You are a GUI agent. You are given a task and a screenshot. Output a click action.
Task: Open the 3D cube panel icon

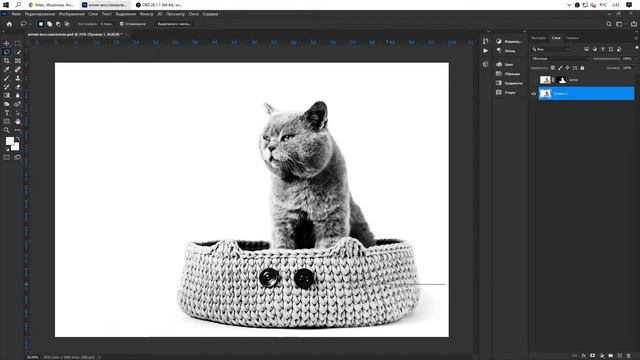485,64
